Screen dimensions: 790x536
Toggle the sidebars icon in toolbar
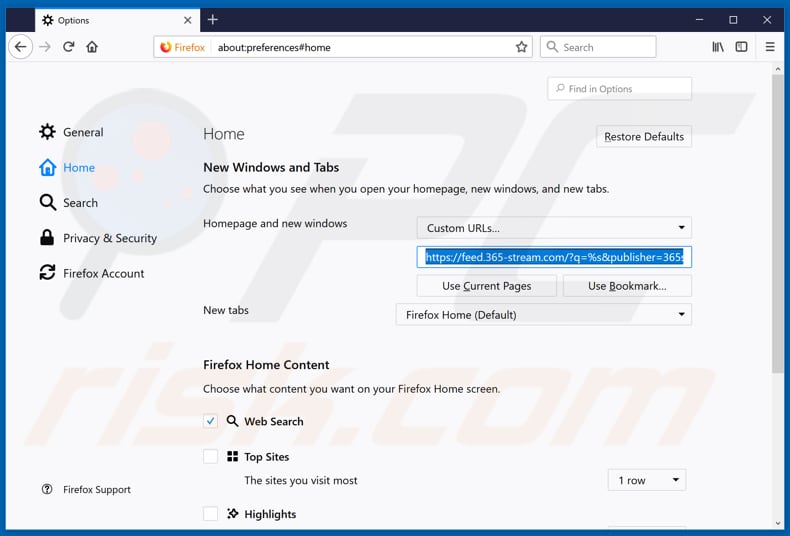coord(742,47)
